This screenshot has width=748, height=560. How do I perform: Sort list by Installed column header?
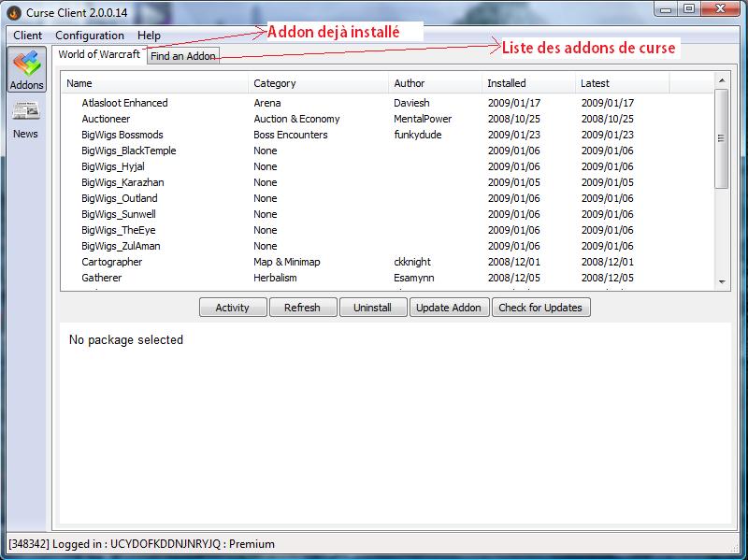click(x=528, y=83)
